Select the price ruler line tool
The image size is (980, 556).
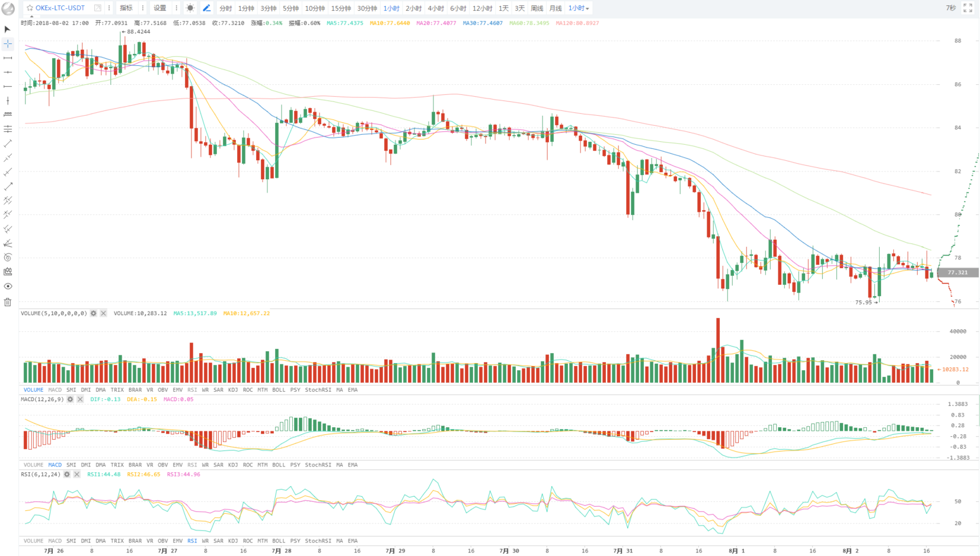click(8, 115)
